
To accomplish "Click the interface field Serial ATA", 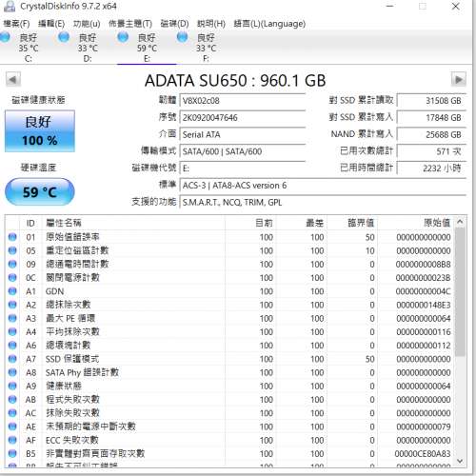I will (243, 134).
